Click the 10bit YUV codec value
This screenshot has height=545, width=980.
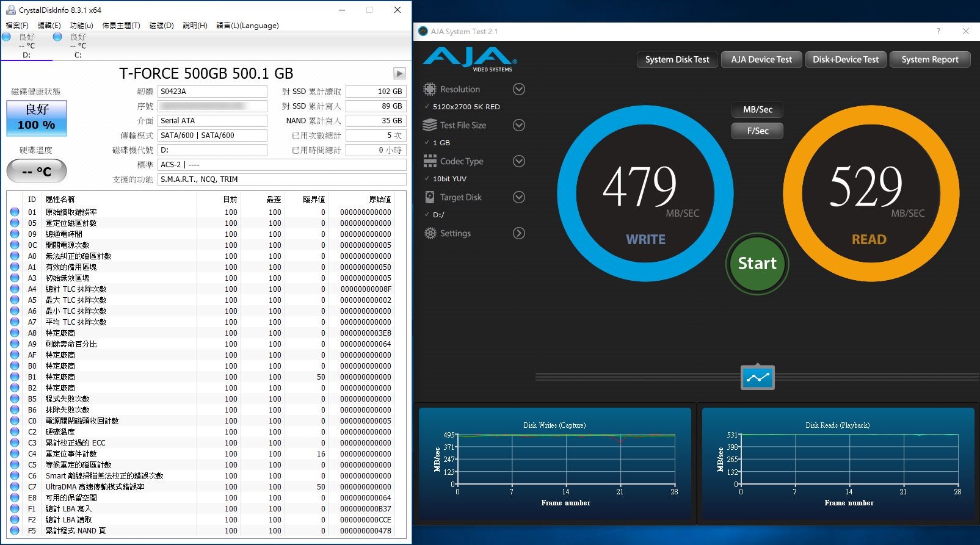[449, 179]
